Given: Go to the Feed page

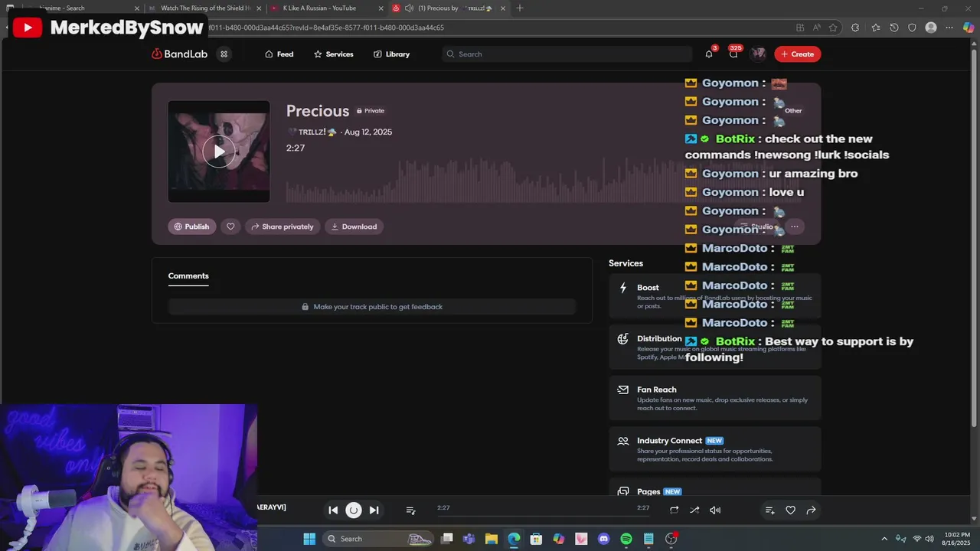Looking at the screenshot, I should click(x=279, y=54).
